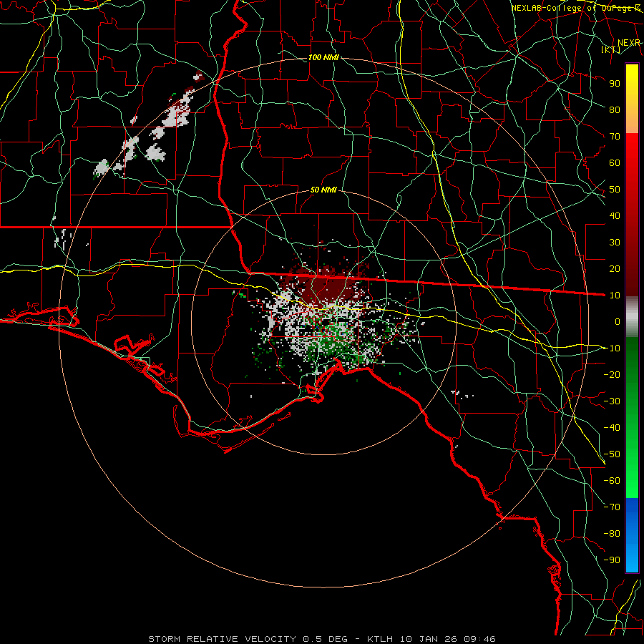Click the "-60" value on the velocity scale
The height and width of the screenshot is (644, 644).
[612, 481]
